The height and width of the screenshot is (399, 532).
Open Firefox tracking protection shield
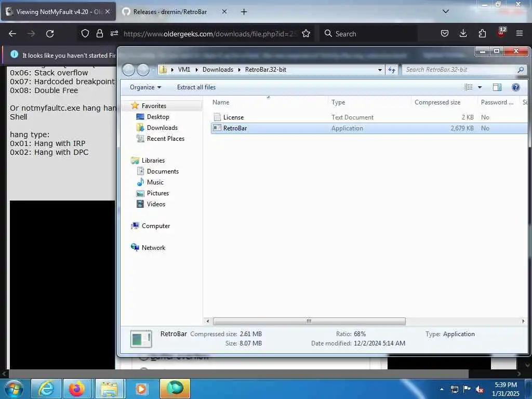point(85,33)
